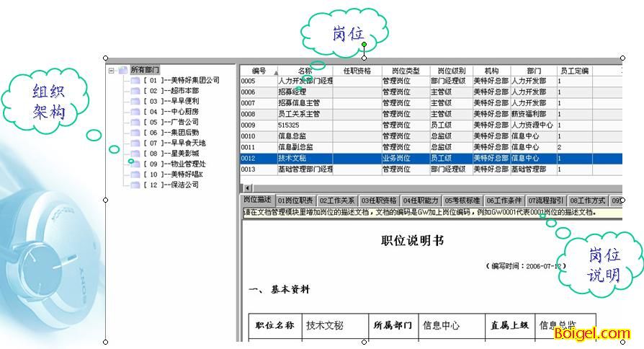This screenshot has width=644, height=349.
Task: Click 薪资福利部 cell in row 0008
Action: coord(534,114)
